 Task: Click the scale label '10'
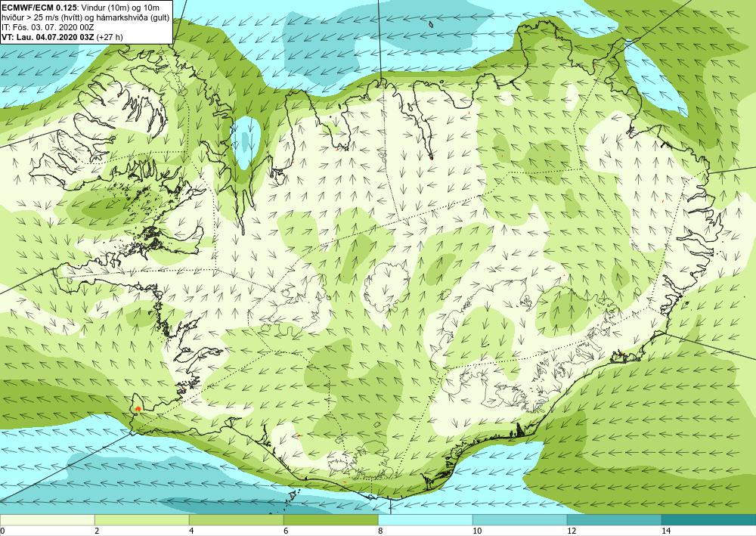tap(477, 531)
